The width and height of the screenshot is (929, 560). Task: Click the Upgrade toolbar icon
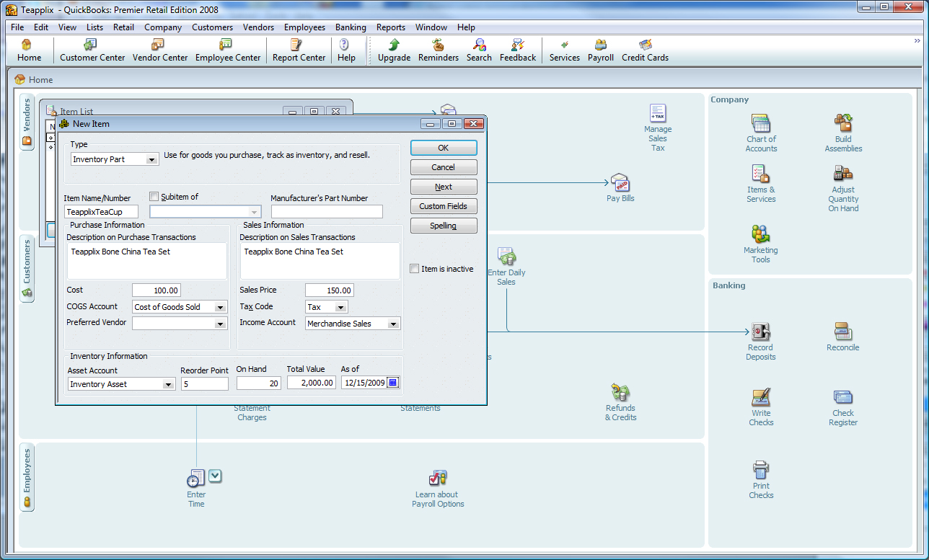394,50
